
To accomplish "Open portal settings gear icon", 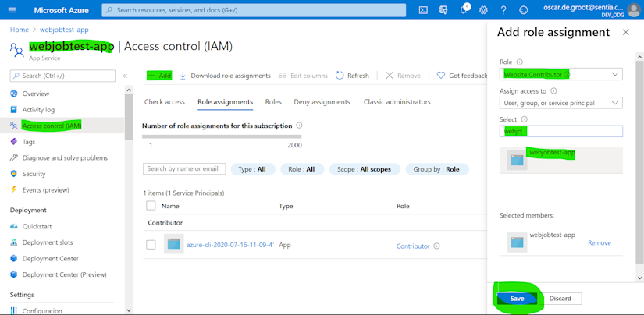I will tap(483, 10).
